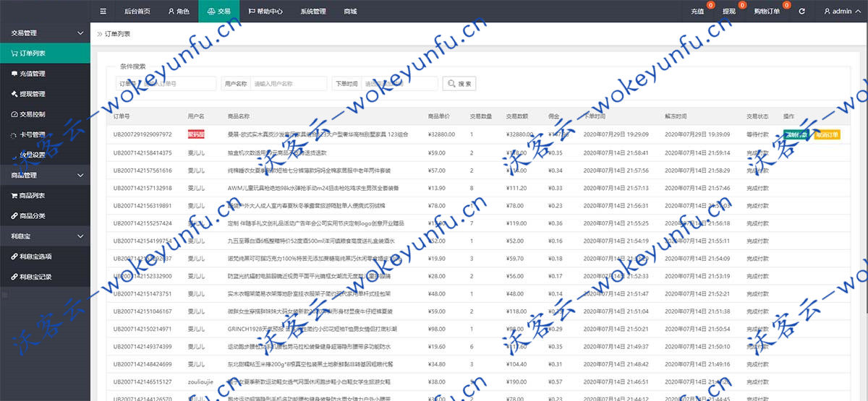This screenshot has height=401, width=868.
Task: Open 商品分类 with the link icon
Action: point(45,216)
